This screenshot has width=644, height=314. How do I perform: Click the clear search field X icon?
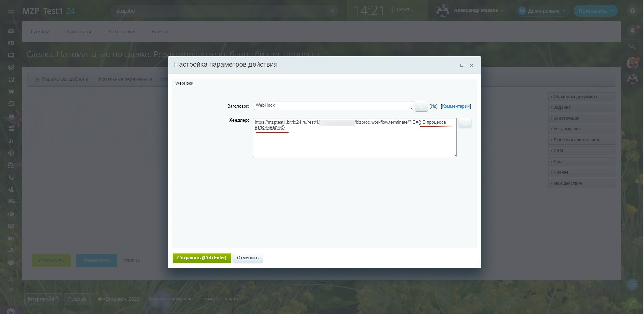pyautogui.click(x=332, y=11)
